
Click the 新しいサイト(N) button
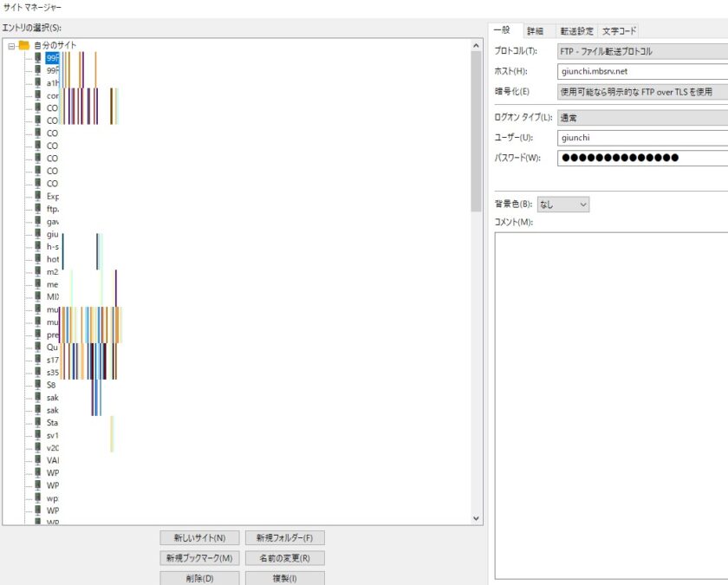(x=199, y=538)
